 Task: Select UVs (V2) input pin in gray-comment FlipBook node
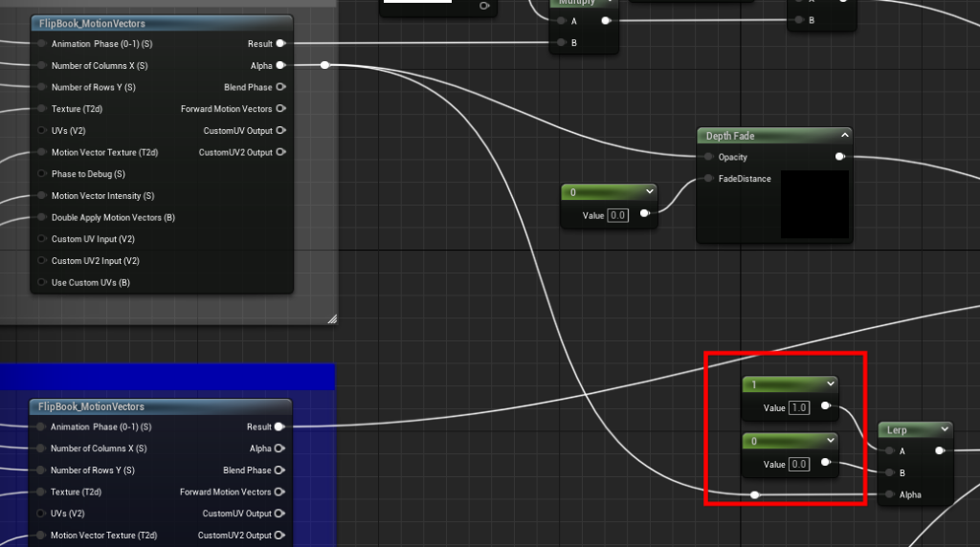[x=42, y=130]
